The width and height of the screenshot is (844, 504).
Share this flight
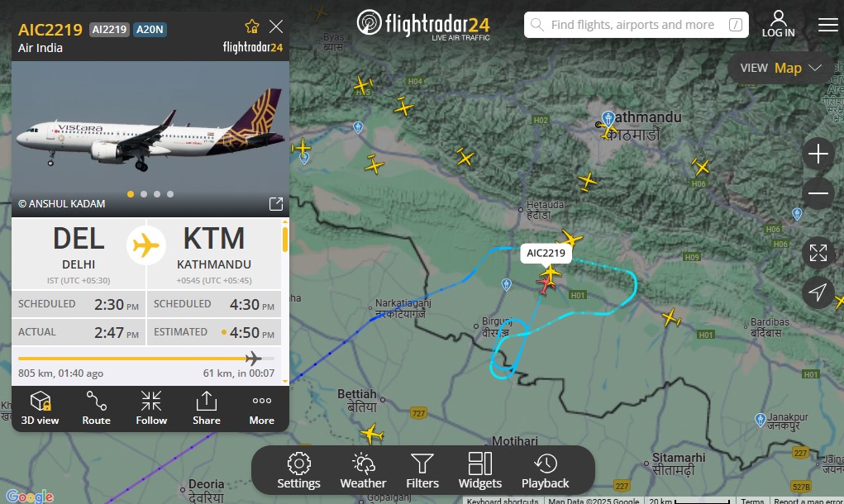tap(206, 408)
